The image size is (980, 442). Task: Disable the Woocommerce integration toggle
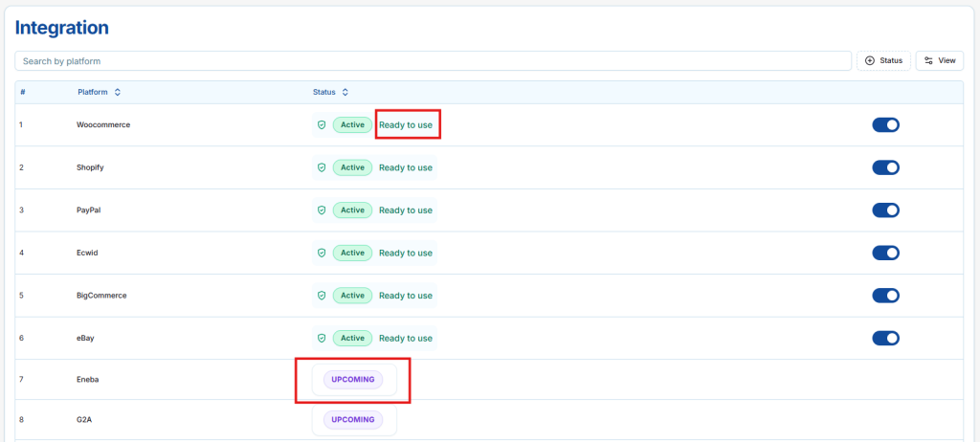coord(885,125)
